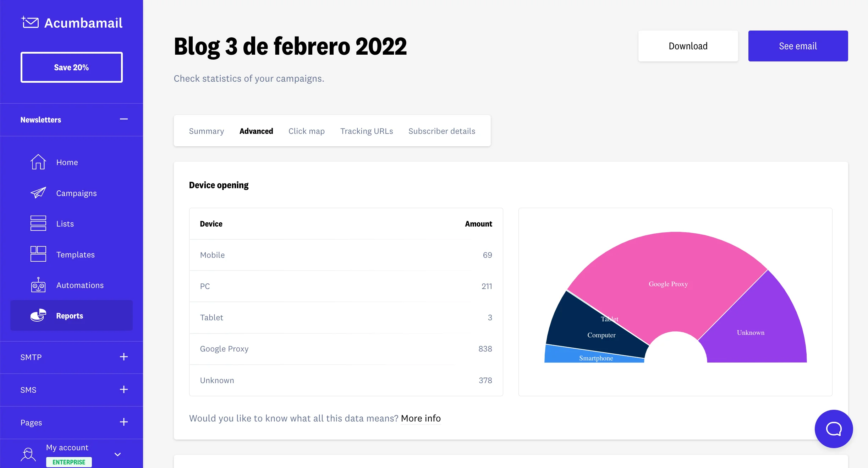This screenshot has width=868, height=468.
Task: Open Home via the house icon
Action: 38,162
